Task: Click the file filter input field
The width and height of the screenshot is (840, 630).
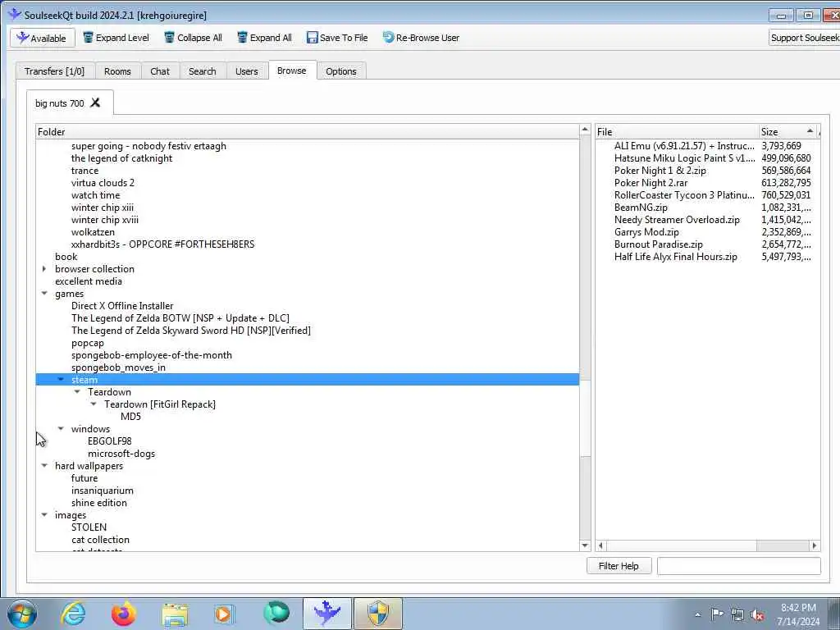Action: click(x=739, y=566)
